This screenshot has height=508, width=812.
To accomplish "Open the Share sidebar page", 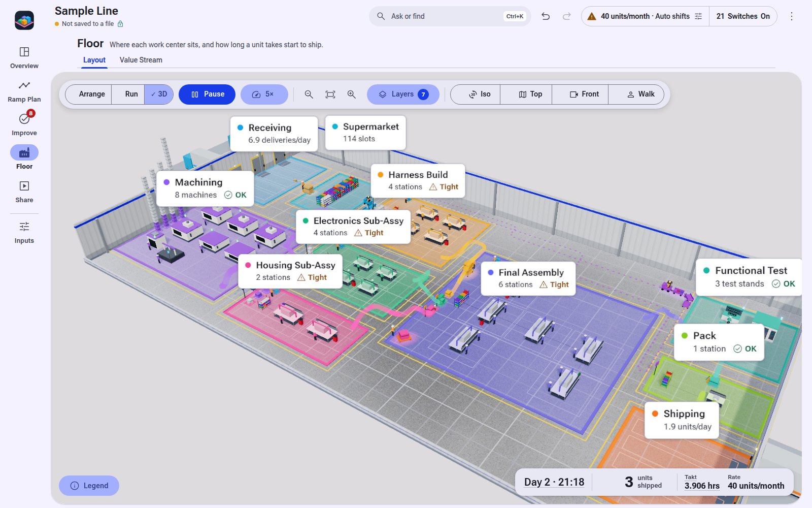I will (24, 192).
